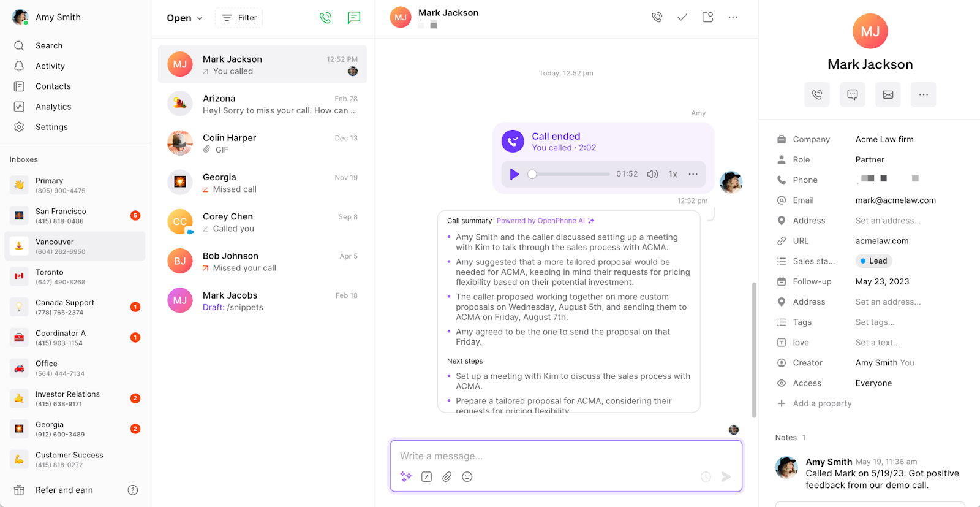The width and height of the screenshot is (980, 507).
Task: Click the Write a message field
Action: point(566,456)
